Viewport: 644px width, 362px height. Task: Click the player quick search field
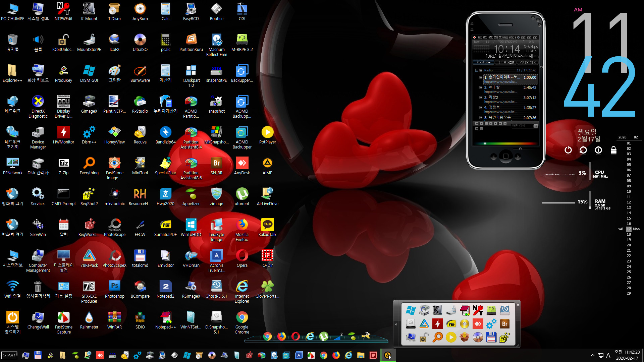pyautogui.click(x=523, y=126)
